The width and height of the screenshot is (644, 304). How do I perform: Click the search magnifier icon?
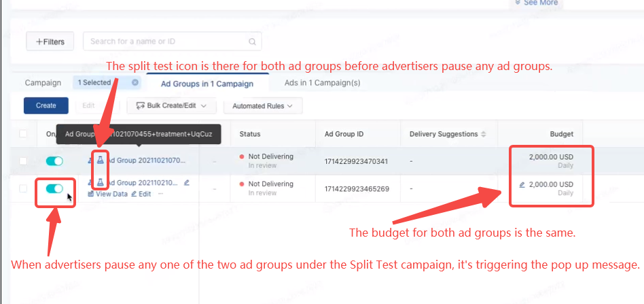[x=252, y=41]
